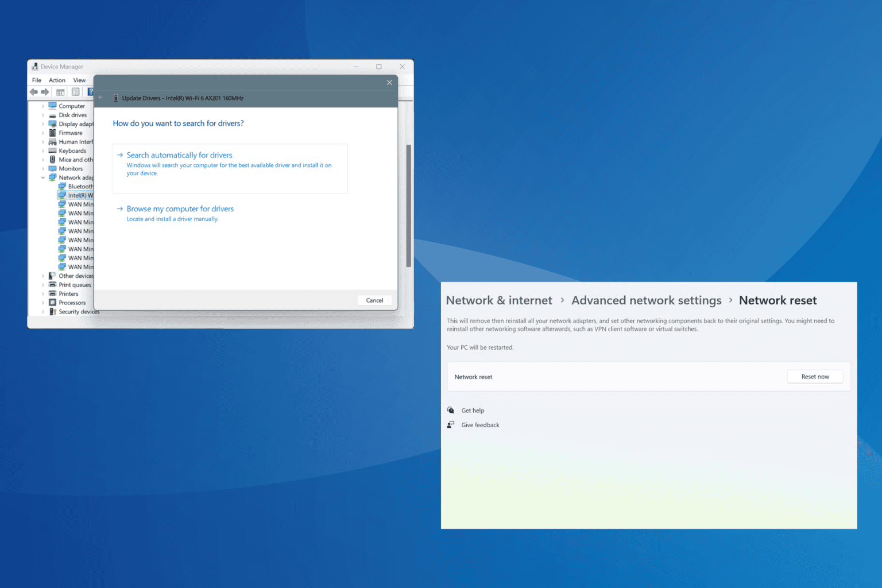Click the Get help icon in Settings
This screenshot has width=882, height=588.
[x=451, y=410]
